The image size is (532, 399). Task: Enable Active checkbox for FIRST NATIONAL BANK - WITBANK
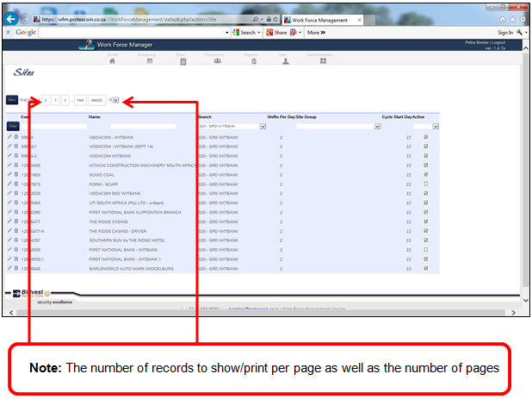point(426,250)
